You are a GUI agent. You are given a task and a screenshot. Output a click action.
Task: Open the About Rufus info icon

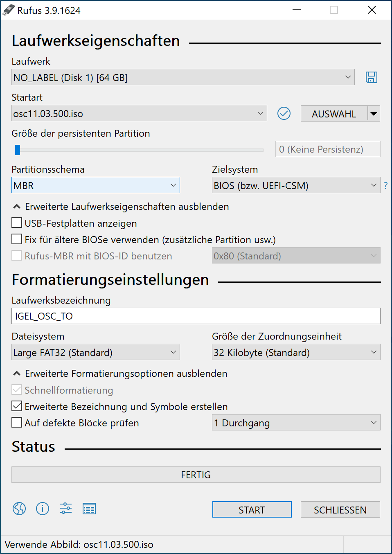(x=42, y=509)
